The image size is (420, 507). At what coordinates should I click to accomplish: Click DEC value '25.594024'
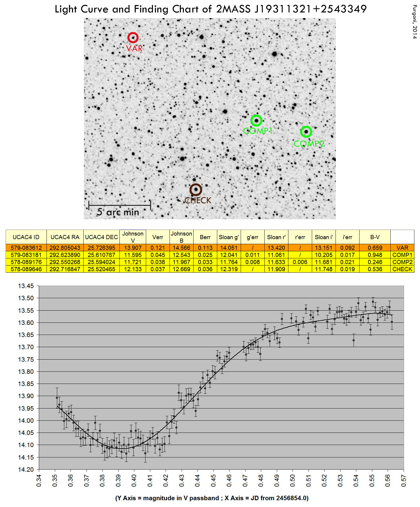(101, 262)
